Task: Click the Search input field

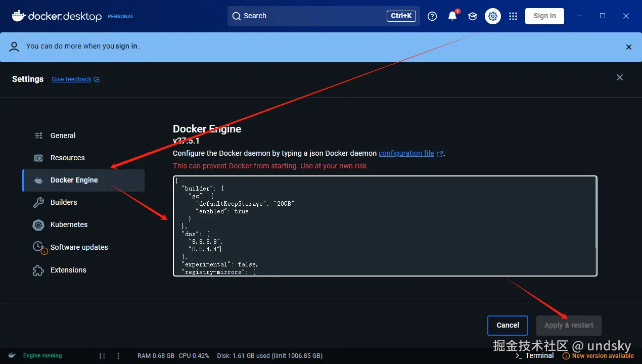Action: tap(324, 16)
